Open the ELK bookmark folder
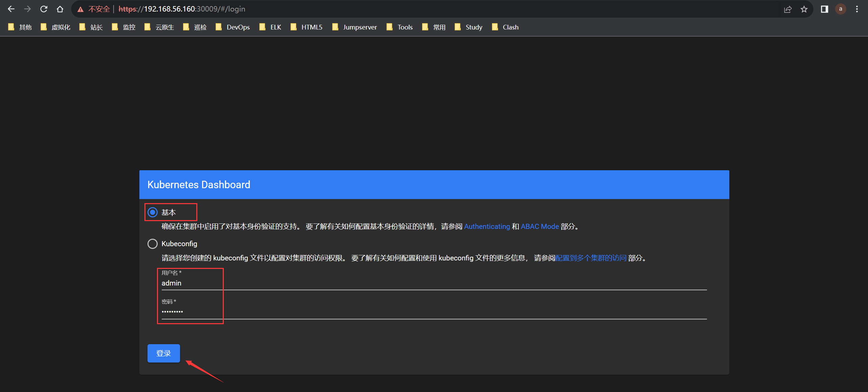868x392 pixels. [x=271, y=27]
